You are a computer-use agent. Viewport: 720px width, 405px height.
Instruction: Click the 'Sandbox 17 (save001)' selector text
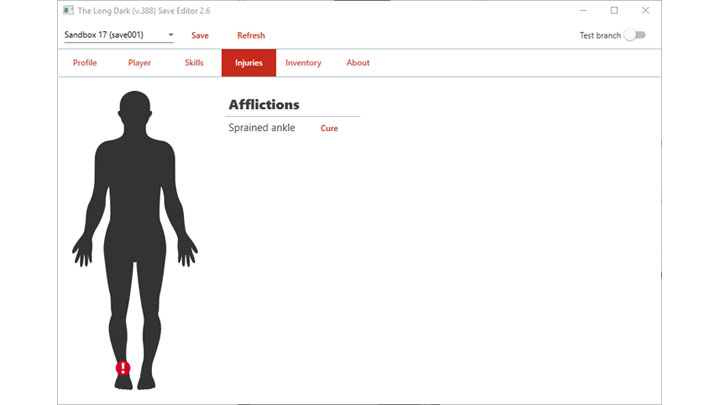coord(104,35)
